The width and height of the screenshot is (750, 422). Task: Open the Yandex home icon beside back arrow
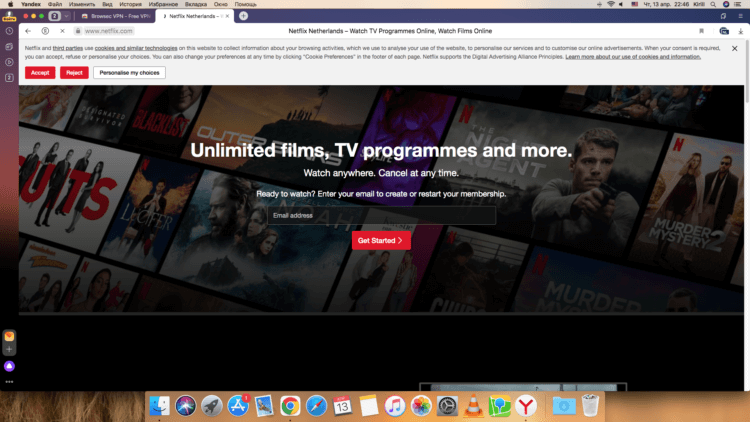pos(45,31)
